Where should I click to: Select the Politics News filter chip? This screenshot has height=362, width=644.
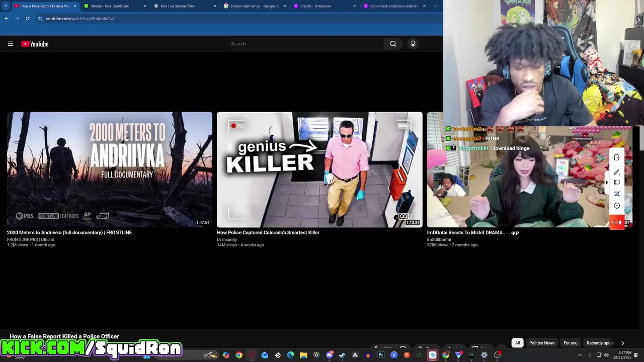click(x=542, y=343)
